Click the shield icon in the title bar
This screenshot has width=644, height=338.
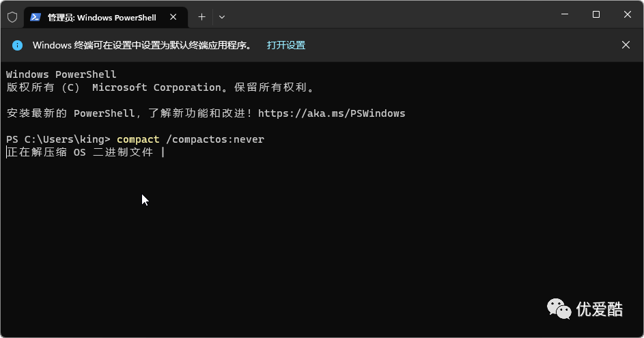12,17
